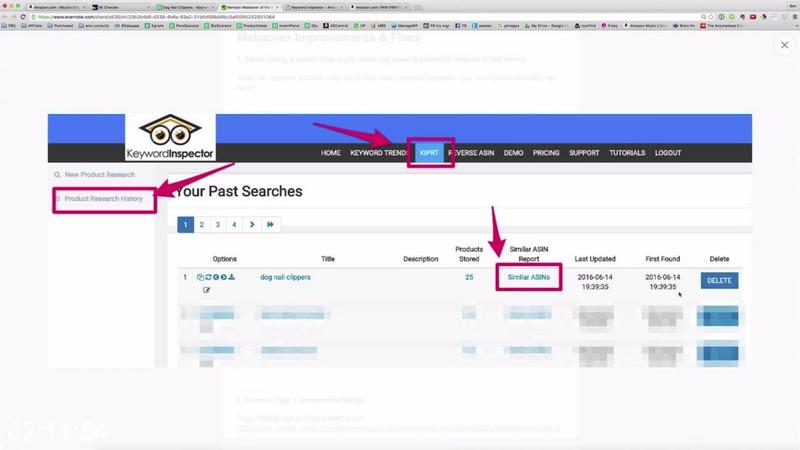Screen dimensions: 800x450
Task: Open New Product Research in the sidebar
Action: click(99, 174)
